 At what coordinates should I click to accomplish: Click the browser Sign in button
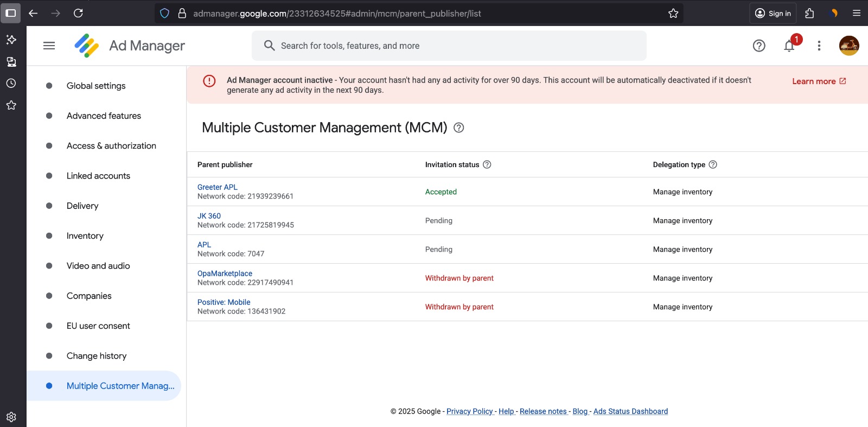(773, 14)
